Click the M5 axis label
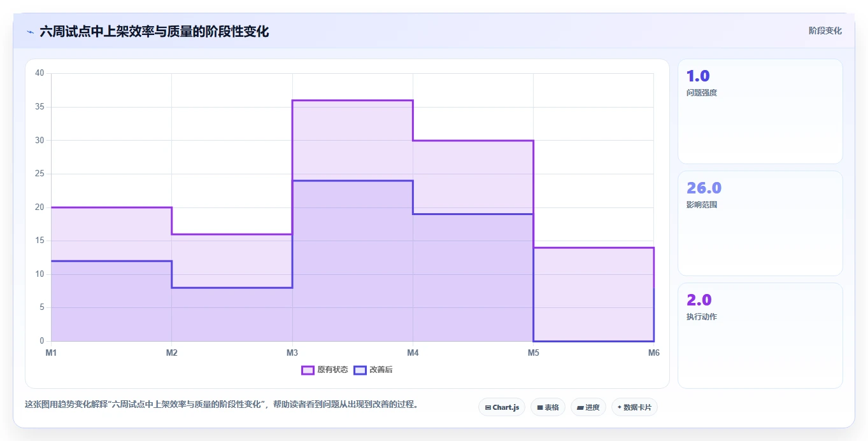The image size is (868, 441). click(533, 353)
